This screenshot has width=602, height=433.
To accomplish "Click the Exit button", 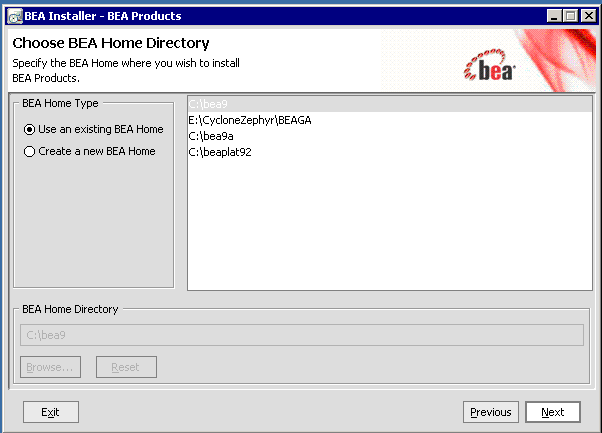I will 51,412.
